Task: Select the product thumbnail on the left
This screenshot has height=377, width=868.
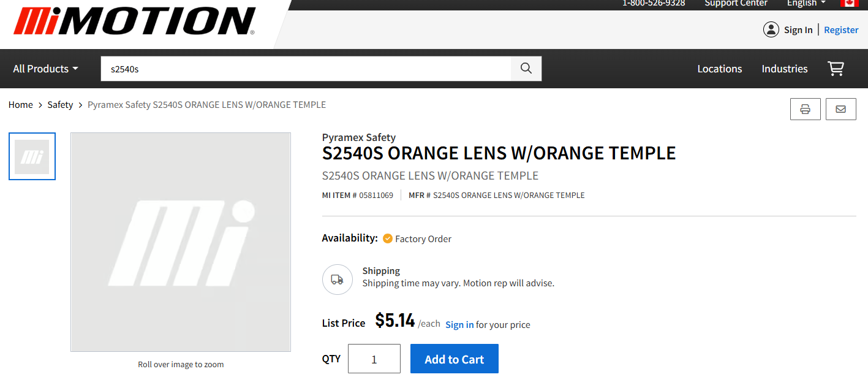Action: tap(32, 156)
